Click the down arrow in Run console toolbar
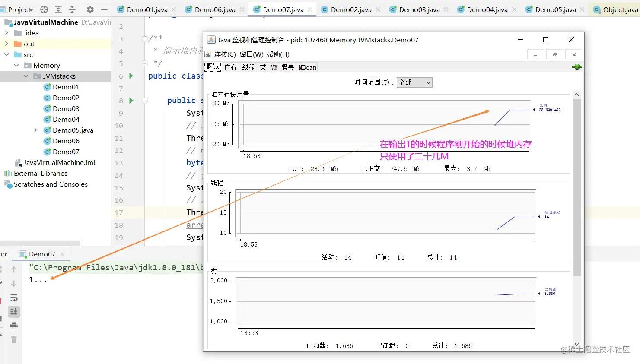The image size is (640, 364). pos(14,283)
